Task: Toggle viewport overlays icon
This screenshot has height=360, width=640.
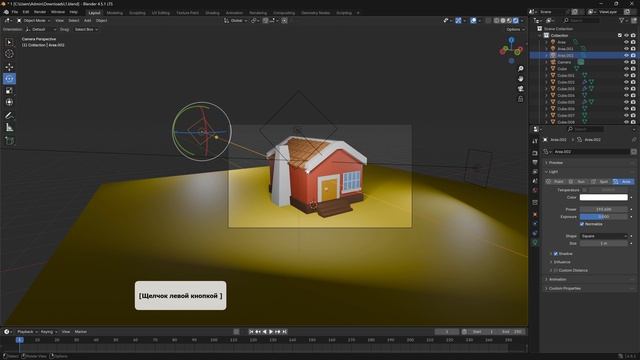Action: pyautogui.click(x=473, y=20)
